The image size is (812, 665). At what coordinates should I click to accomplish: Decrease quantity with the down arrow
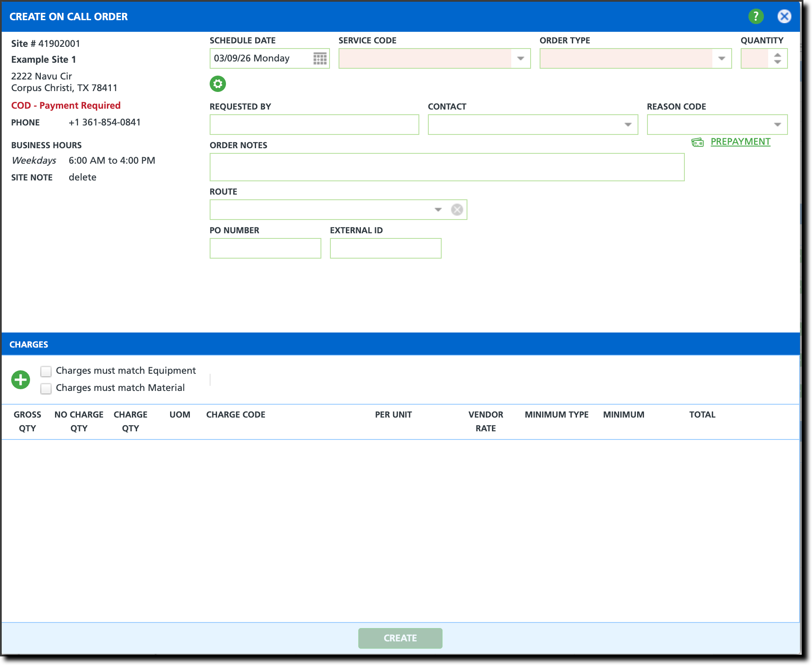click(778, 62)
